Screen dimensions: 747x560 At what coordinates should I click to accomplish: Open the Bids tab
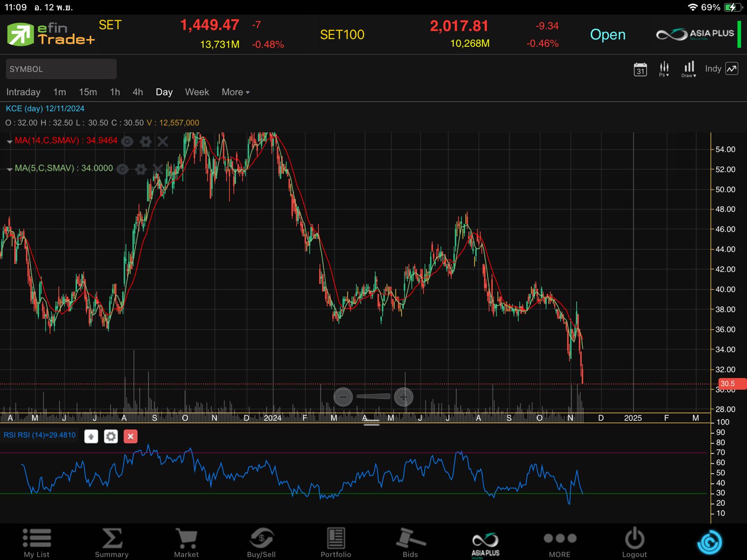(x=410, y=543)
